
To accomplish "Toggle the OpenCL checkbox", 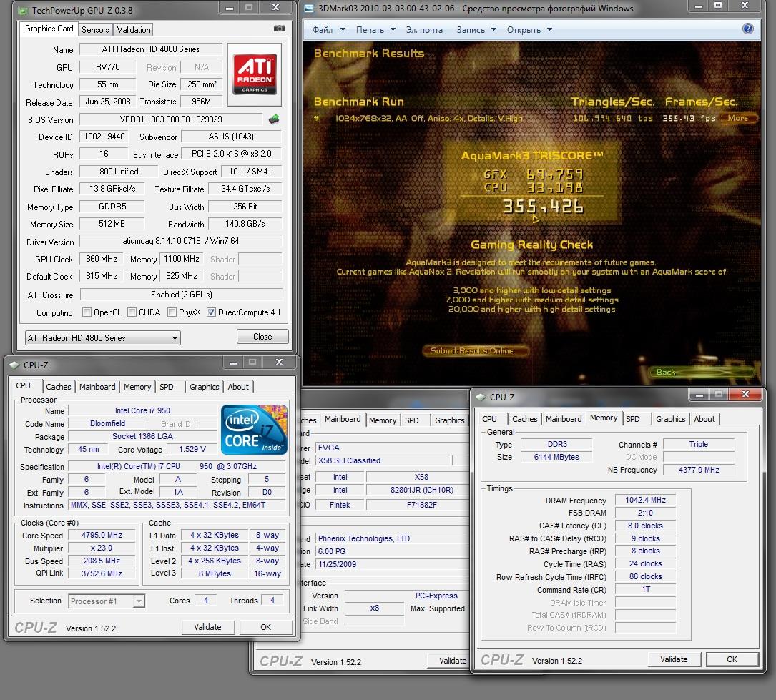I will coord(87,312).
